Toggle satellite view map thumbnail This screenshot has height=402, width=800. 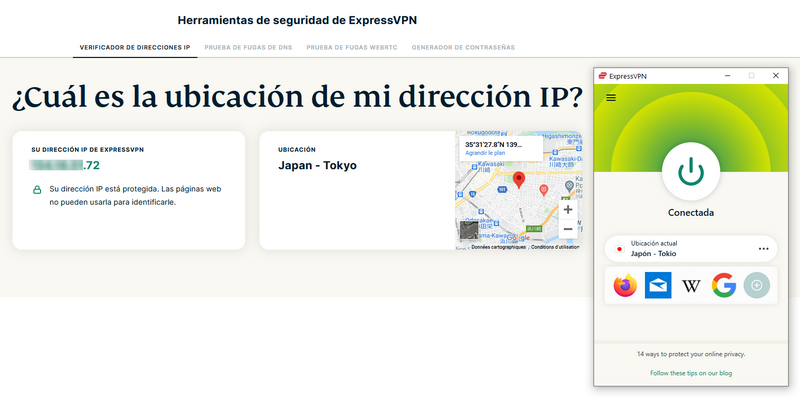tap(469, 230)
